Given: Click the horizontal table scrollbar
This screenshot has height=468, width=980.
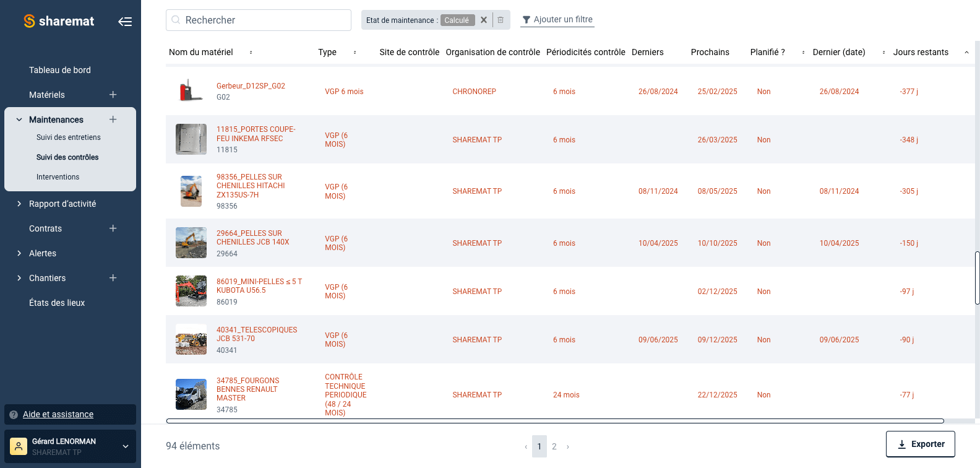Looking at the screenshot, I should coord(555,421).
